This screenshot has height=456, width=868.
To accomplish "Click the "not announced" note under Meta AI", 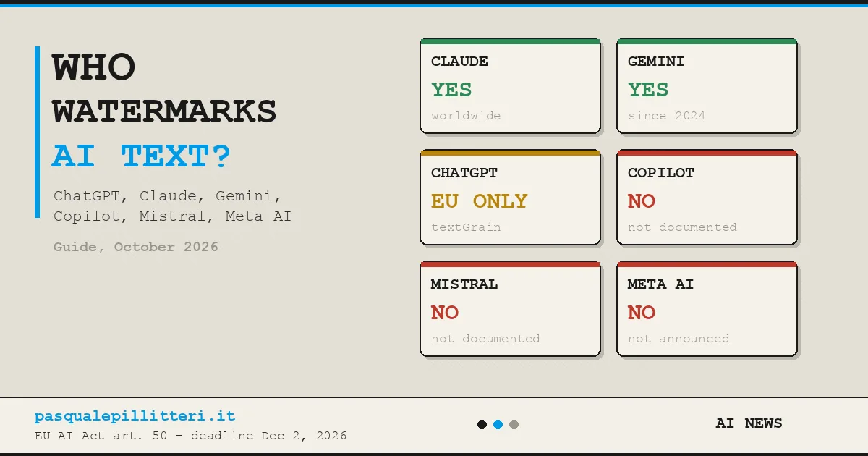I will [678, 339].
